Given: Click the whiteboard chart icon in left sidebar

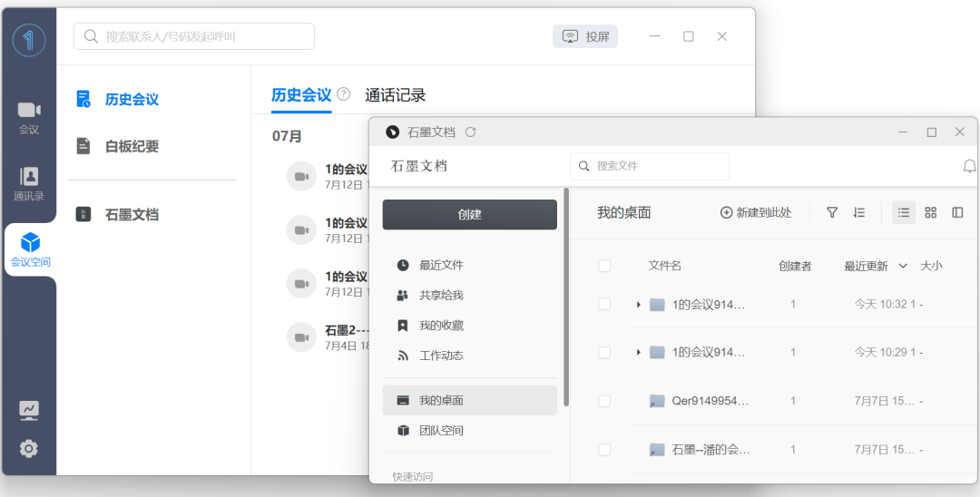Looking at the screenshot, I should click(29, 410).
